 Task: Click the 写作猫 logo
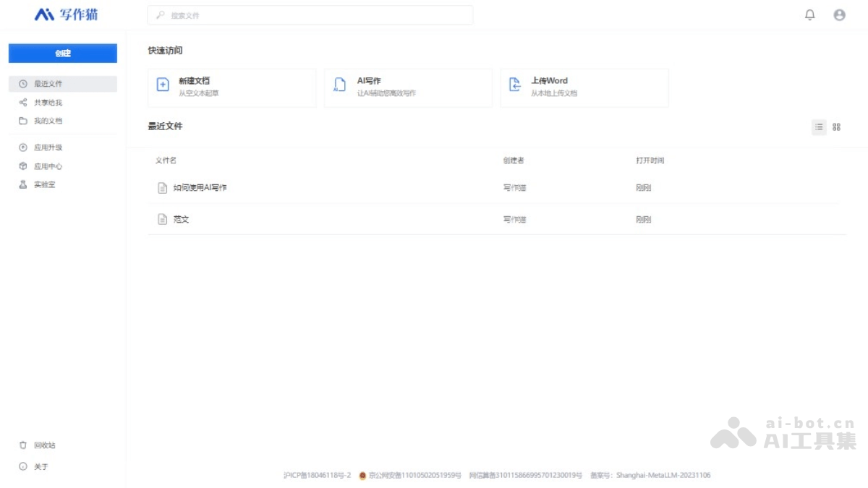[x=67, y=14]
